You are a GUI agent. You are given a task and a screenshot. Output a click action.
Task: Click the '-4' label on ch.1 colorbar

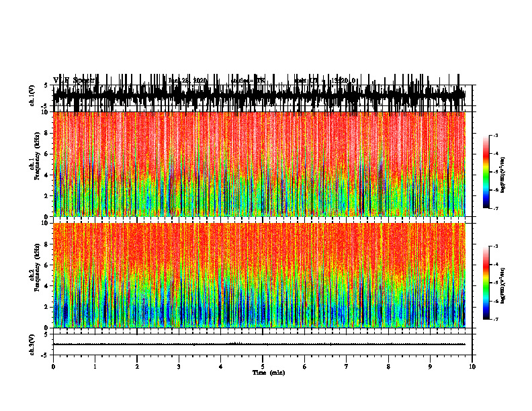click(495, 154)
